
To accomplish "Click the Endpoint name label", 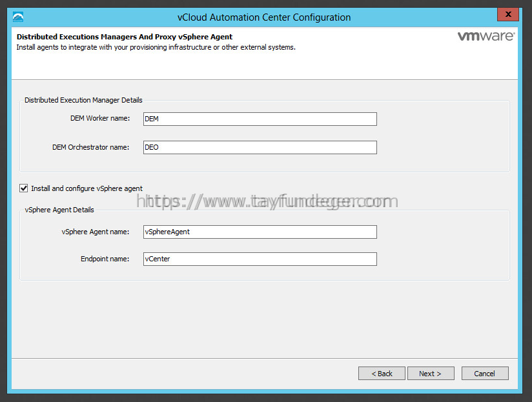I will pos(105,259).
